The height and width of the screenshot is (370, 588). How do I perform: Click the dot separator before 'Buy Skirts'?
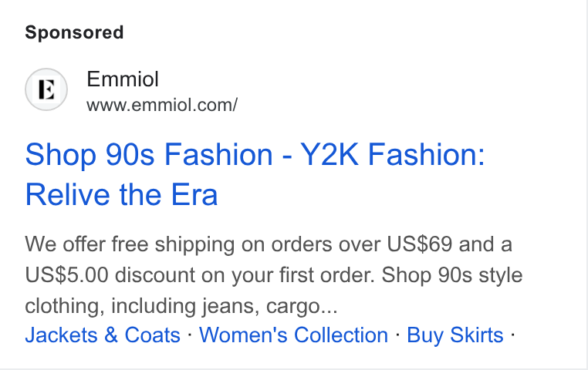397,335
